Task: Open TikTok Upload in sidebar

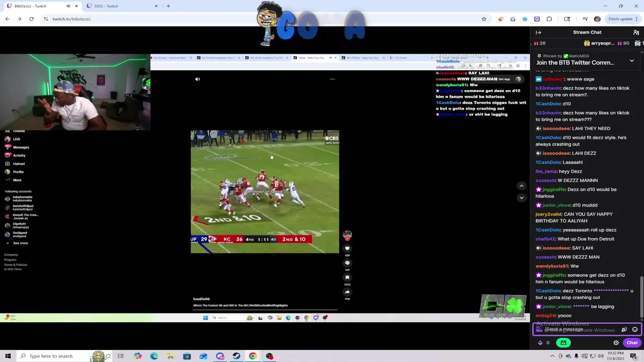Action: click(x=15, y=163)
